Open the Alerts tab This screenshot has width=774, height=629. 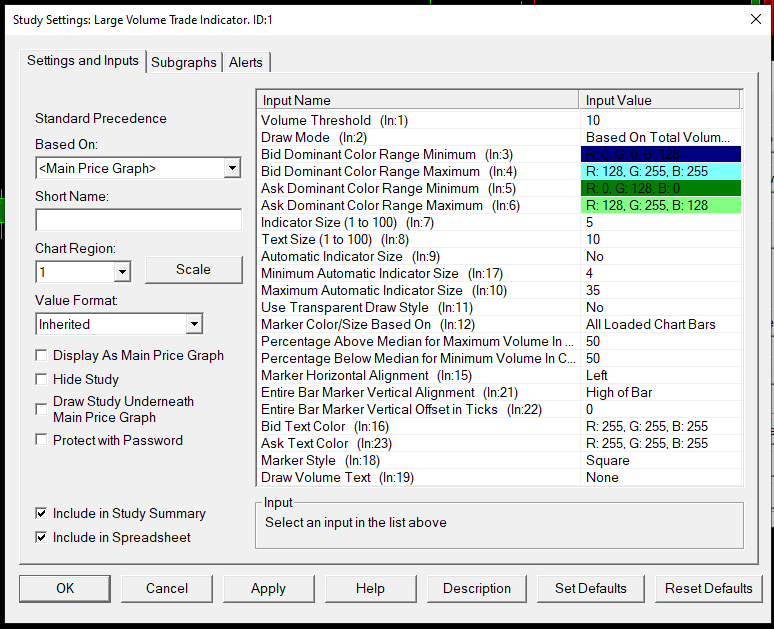(x=246, y=62)
